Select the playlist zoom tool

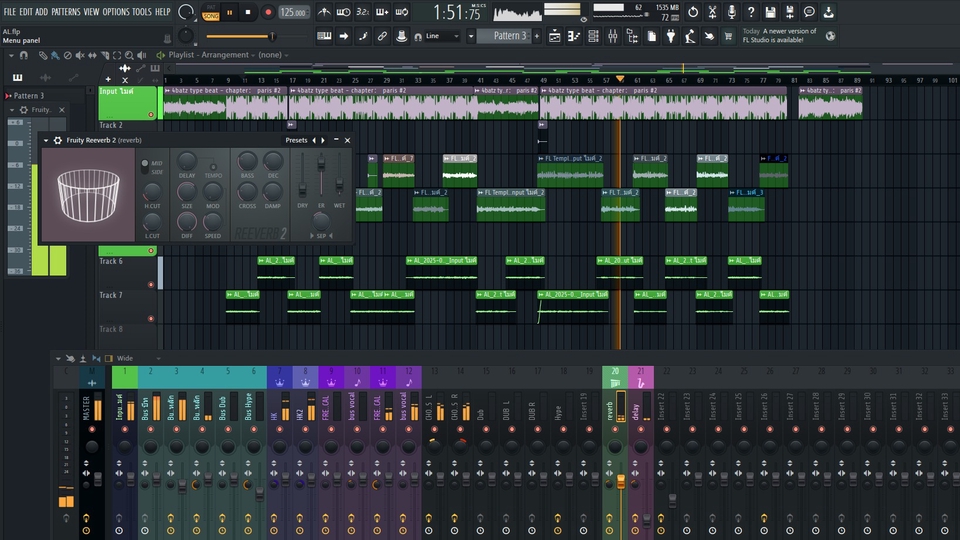tap(129, 55)
